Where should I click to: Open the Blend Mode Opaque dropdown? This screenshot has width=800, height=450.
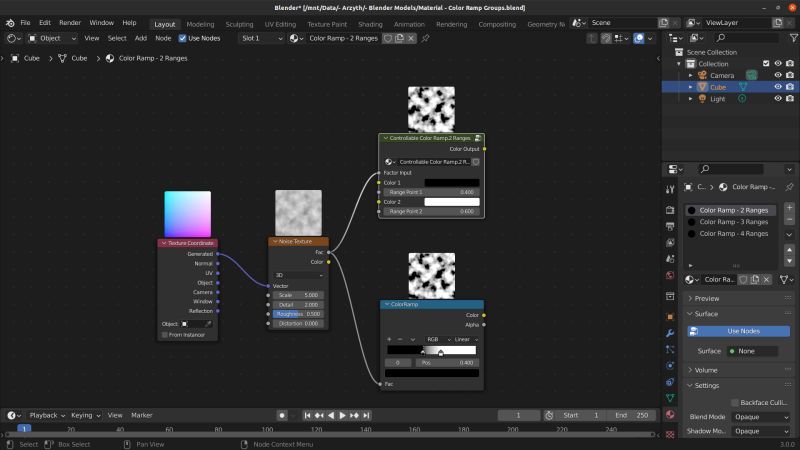tap(760, 417)
